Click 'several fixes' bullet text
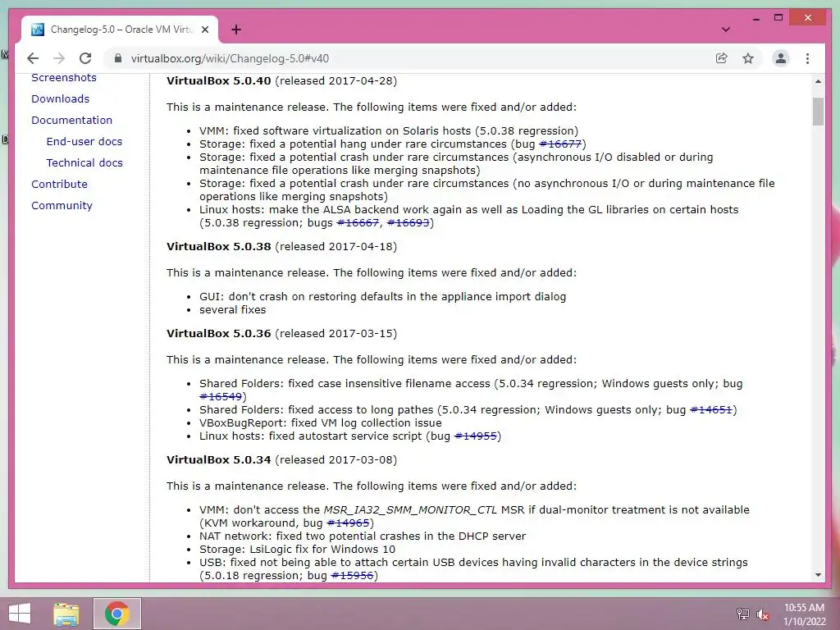Viewport: 840px width, 630px height. tap(232, 309)
